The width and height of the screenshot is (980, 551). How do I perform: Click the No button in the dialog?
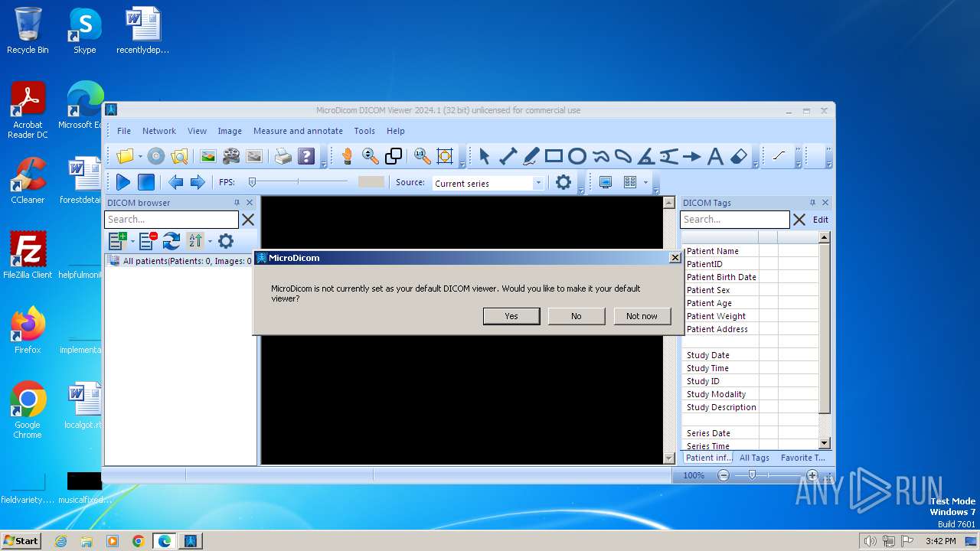(x=576, y=316)
